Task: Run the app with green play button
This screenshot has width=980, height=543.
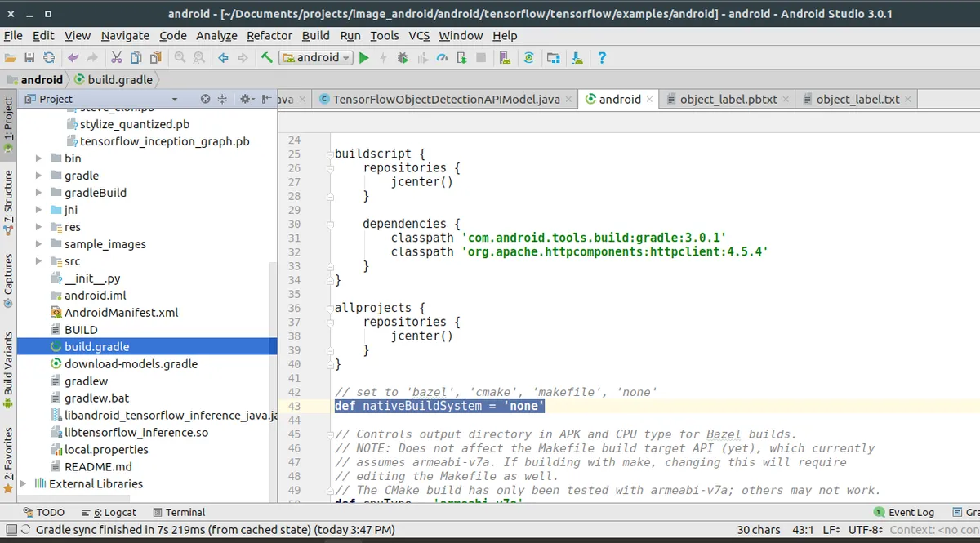Action: (x=364, y=57)
